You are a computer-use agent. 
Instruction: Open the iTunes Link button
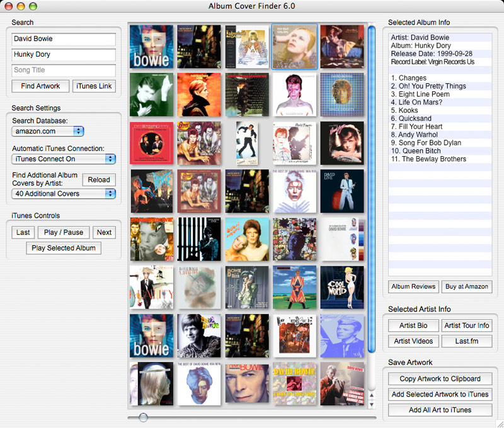94,86
